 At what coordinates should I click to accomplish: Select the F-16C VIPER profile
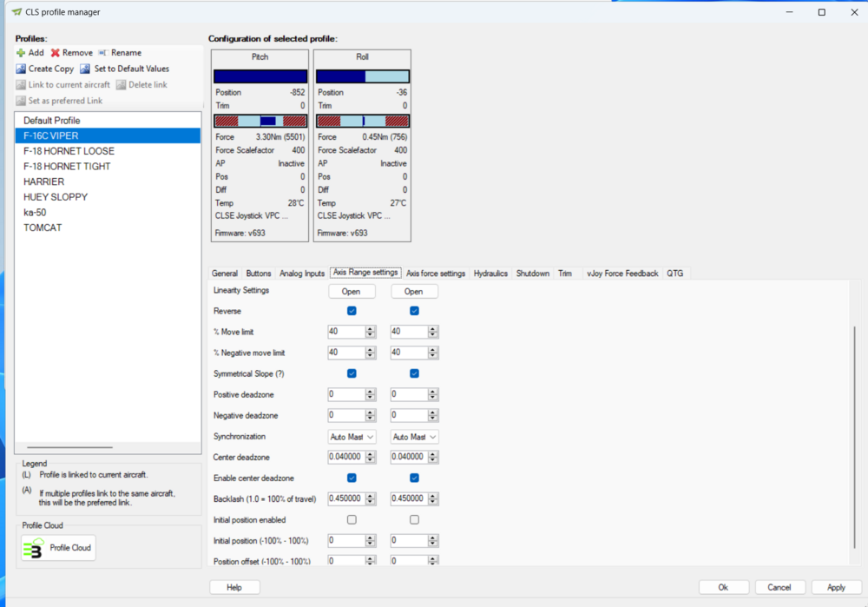[108, 135]
